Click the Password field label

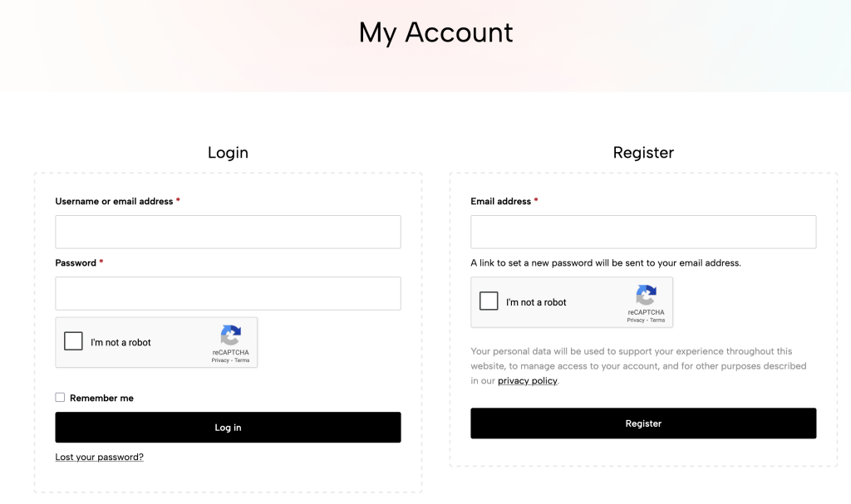[x=76, y=263]
